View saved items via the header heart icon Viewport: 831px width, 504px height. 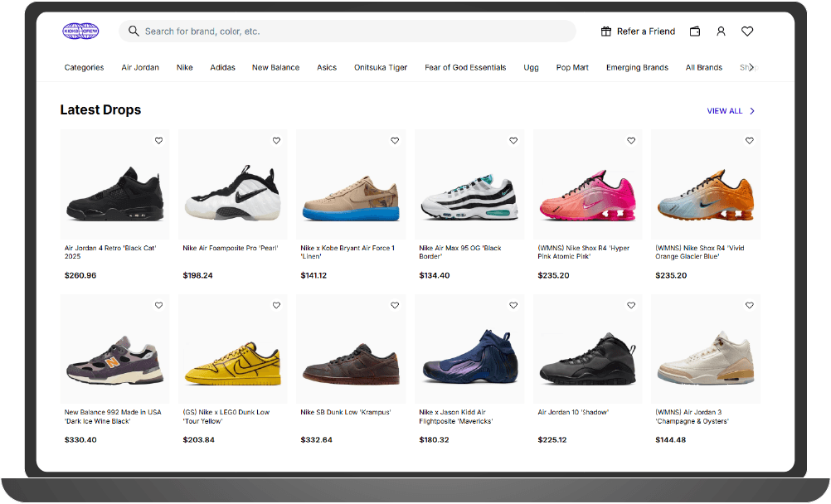746,31
